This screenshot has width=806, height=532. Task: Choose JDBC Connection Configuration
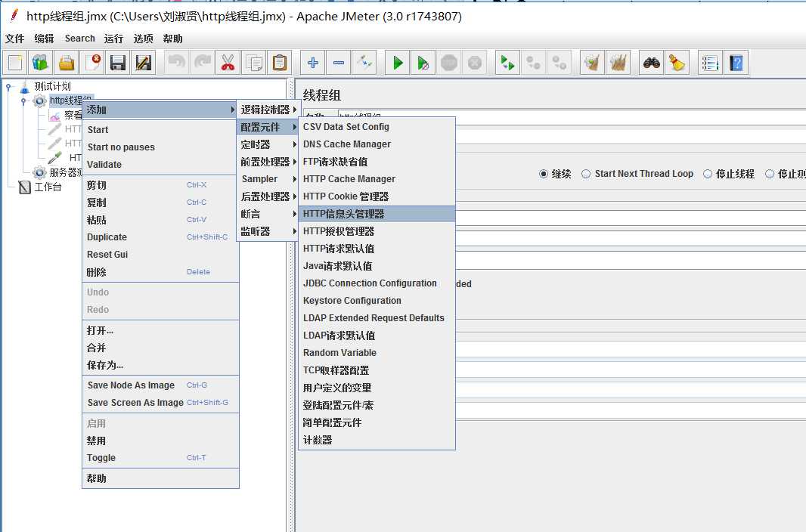377,283
